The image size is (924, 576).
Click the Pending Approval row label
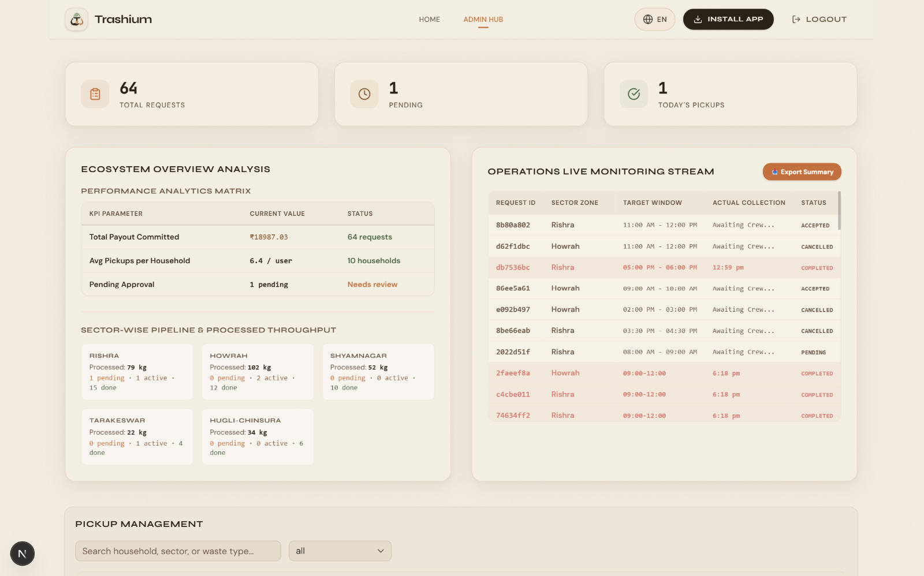tap(122, 285)
